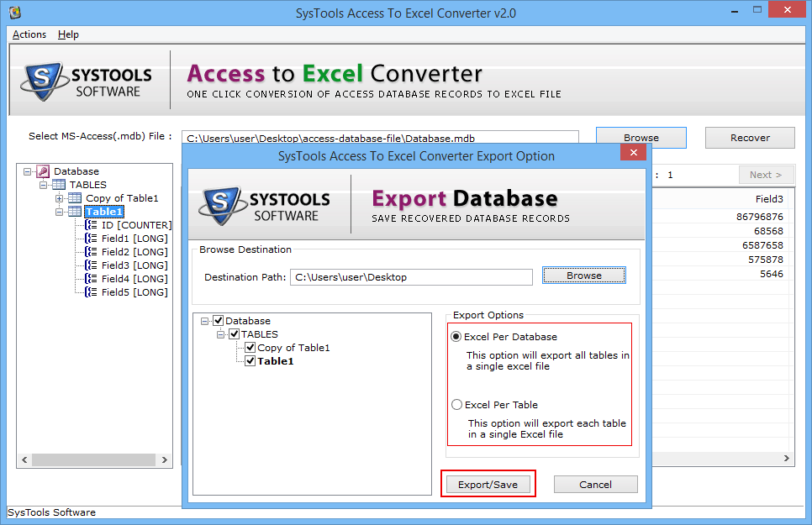Screen dimensions: 812x525
Task: Expand Copy of Table1 node in main tree
Action: [x=60, y=198]
